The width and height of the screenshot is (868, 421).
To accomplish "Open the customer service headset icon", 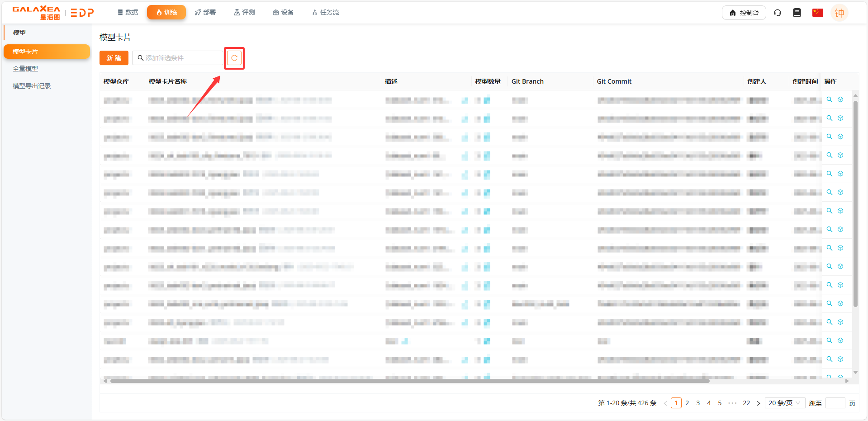I will (x=778, y=13).
